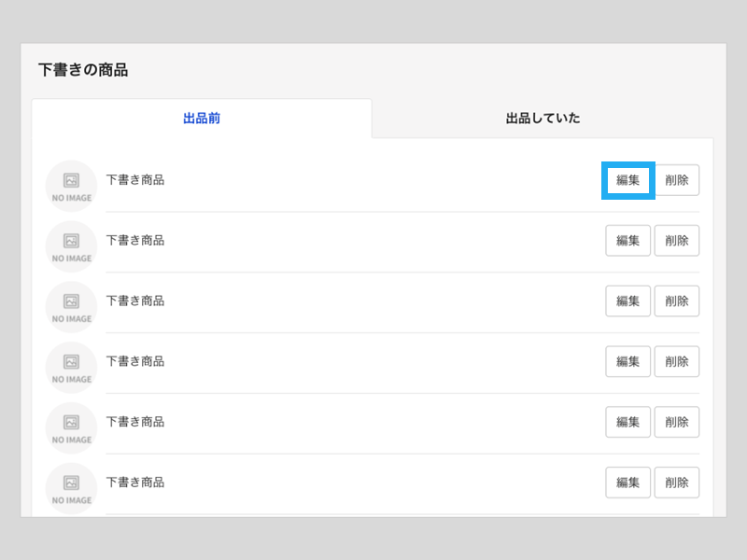Click the first draft's NO IMAGE thumbnail
The height and width of the screenshot is (560, 747).
pos(72,186)
